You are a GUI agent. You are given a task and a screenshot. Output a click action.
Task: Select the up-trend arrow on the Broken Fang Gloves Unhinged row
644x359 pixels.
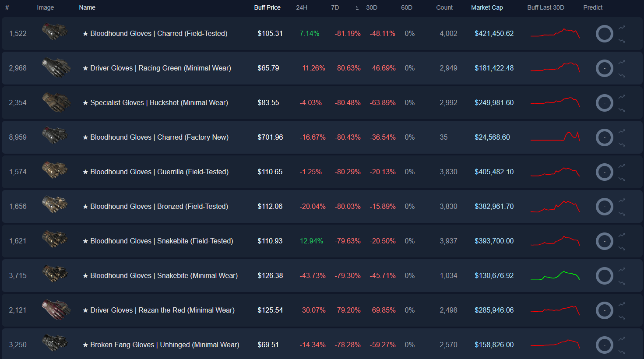coord(622,338)
